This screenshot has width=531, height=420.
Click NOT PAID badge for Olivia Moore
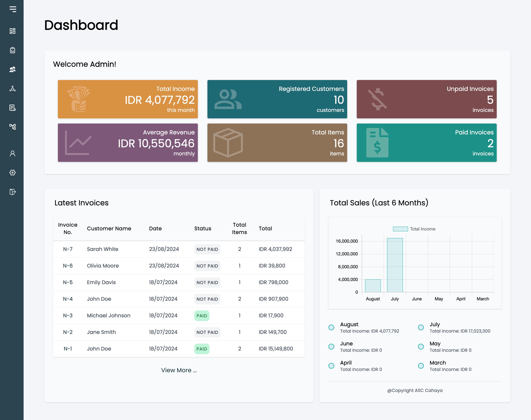coord(207,266)
